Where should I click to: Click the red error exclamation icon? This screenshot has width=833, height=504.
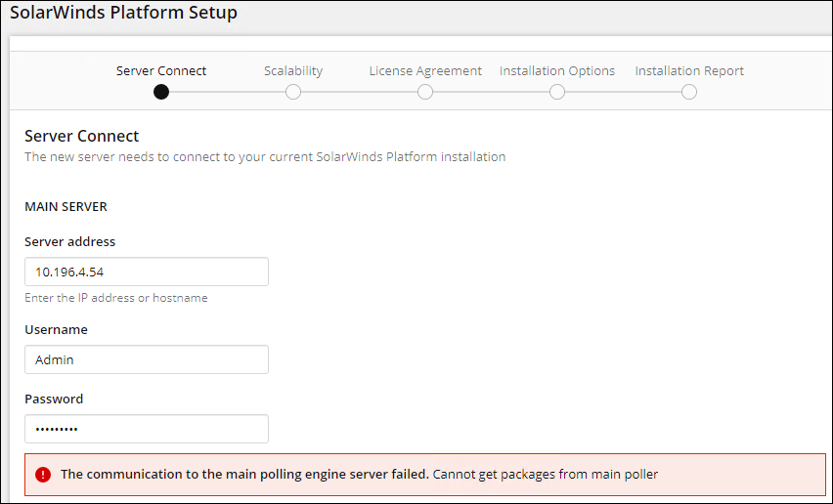coord(43,475)
